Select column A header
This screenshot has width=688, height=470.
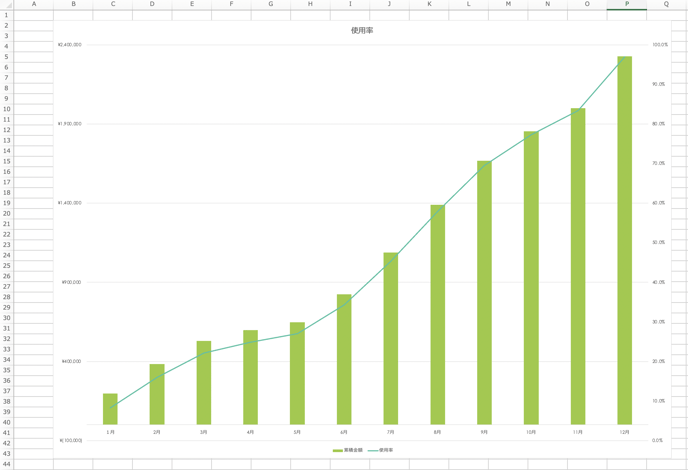pyautogui.click(x=34, y=4)
